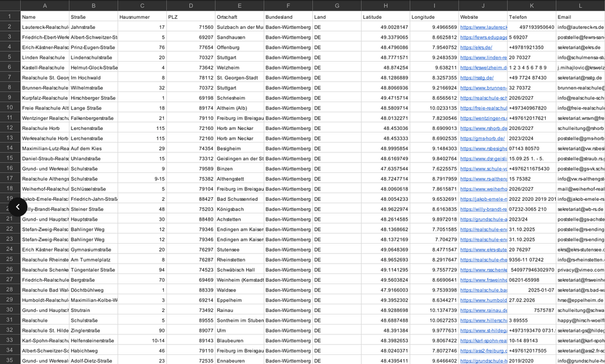Select column A header

tap(45, 6)
